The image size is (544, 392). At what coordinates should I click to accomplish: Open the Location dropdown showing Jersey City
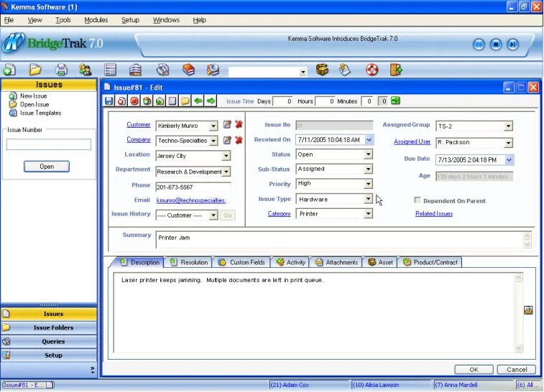(226, 156)
